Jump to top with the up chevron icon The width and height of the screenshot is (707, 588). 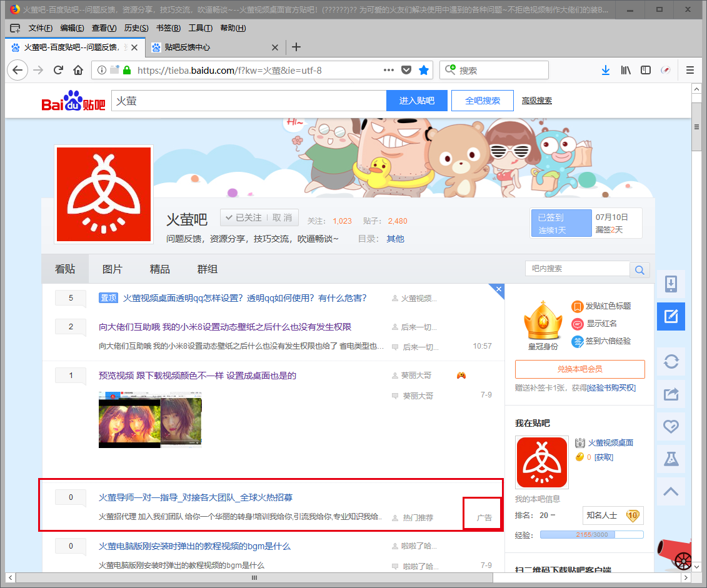(x=671, y=492)
